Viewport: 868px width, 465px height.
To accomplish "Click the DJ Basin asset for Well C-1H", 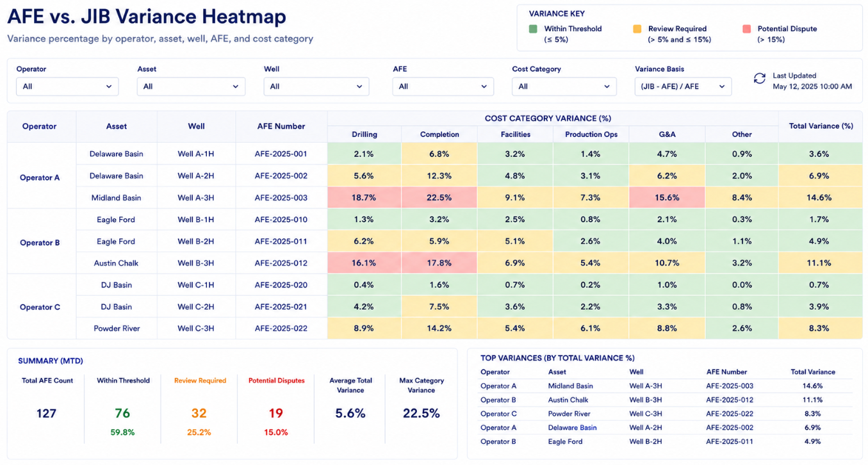I will click(x=117, y=285).
